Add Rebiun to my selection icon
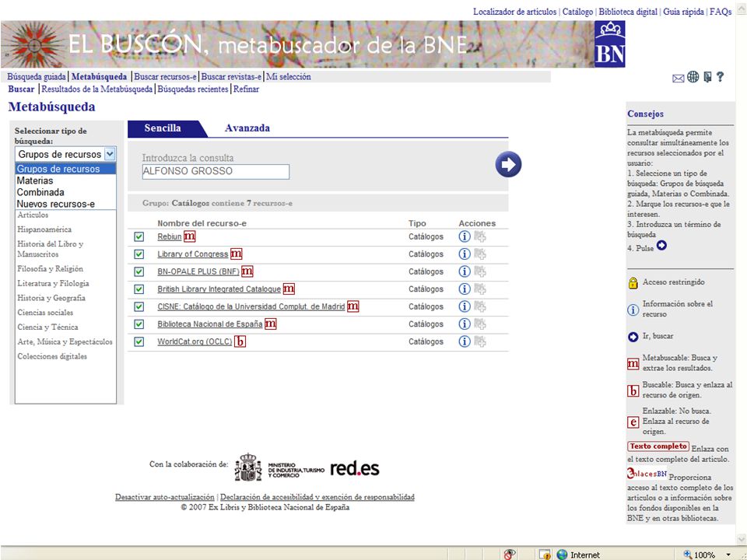Viewport: 747px width, 560px height. (x=480, y=236)
